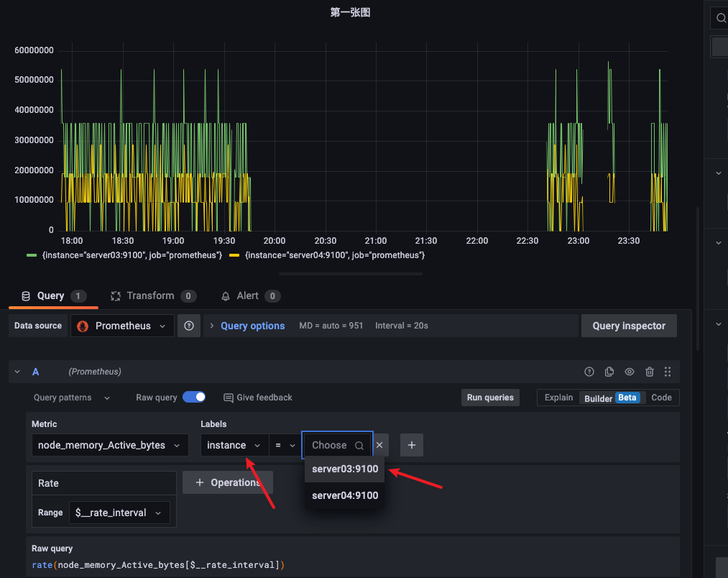Image resolution: width=728 pixels, height=578 pixels.
Task: Click the server03:9100 legend label
Action: pyautogui.click(x=132, y=255)
